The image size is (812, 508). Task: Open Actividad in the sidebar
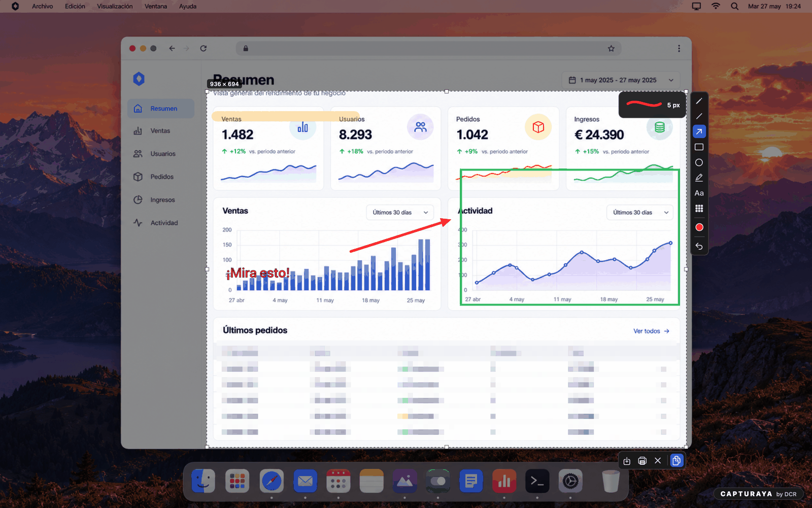[161, 223]
